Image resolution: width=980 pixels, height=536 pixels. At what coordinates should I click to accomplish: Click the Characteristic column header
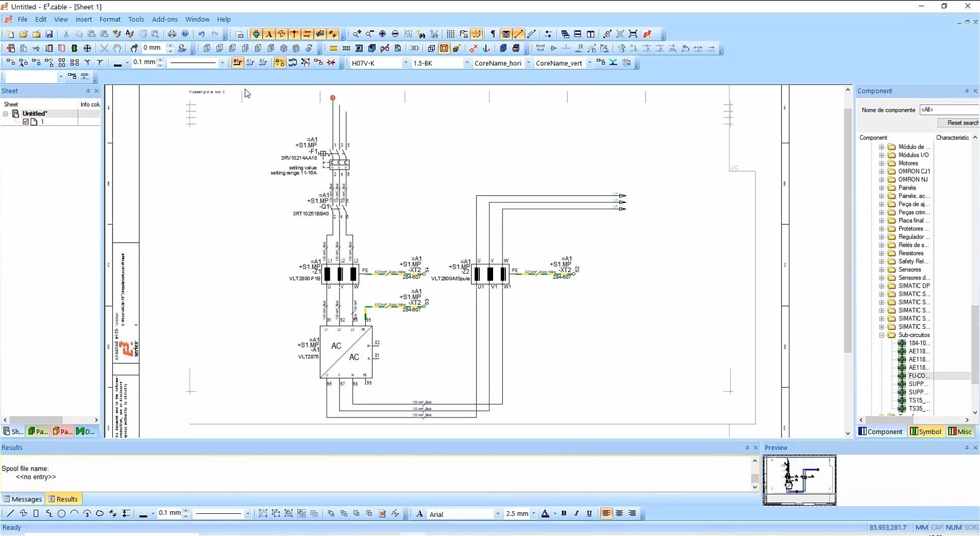tap(953, 138)
